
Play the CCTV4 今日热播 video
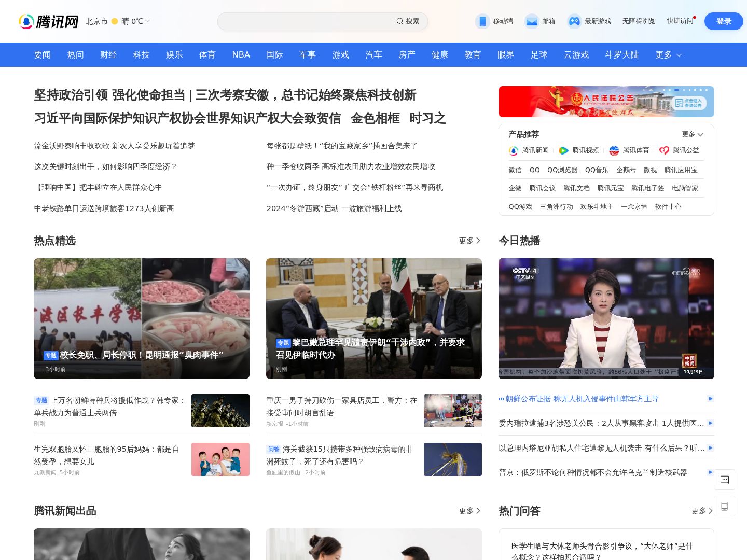tap(606, 318)
